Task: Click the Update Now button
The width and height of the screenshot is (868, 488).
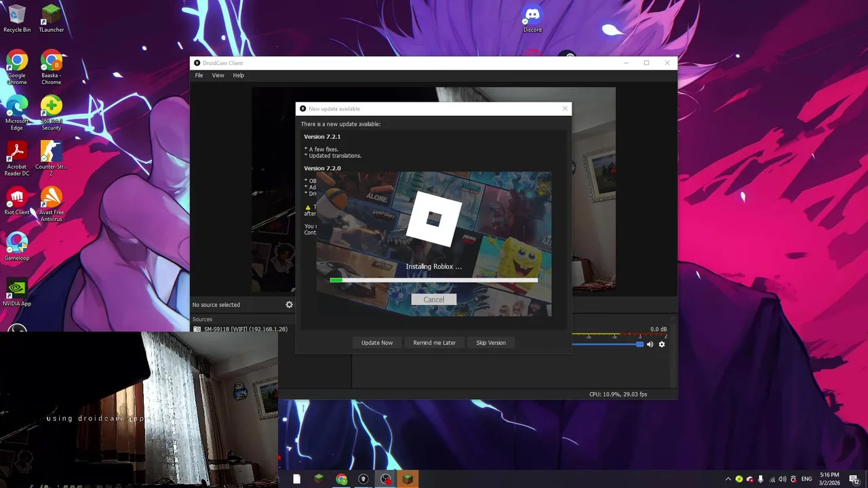Action: 377,343
